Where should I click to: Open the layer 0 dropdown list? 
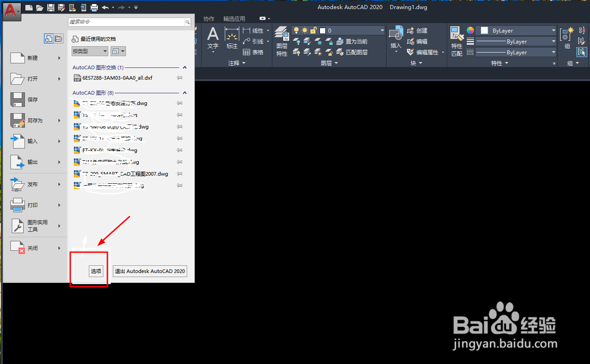(x=382, y=30)
